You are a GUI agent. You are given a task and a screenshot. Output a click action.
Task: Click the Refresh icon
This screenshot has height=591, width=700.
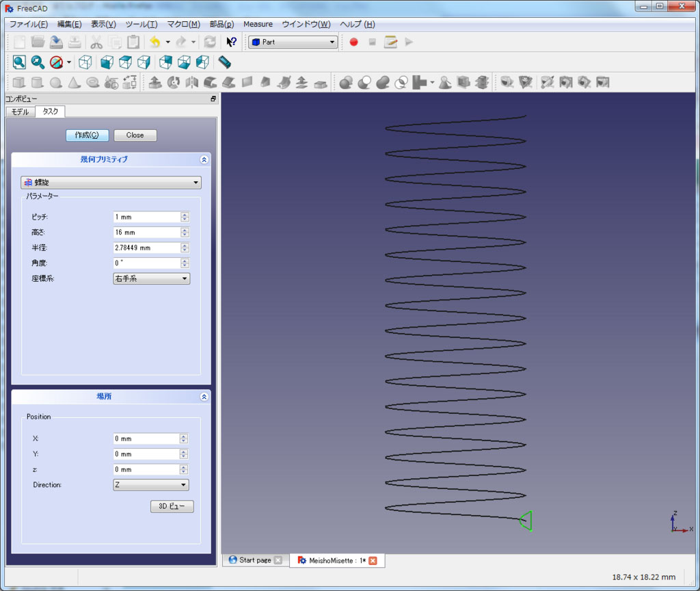(210, 42)
